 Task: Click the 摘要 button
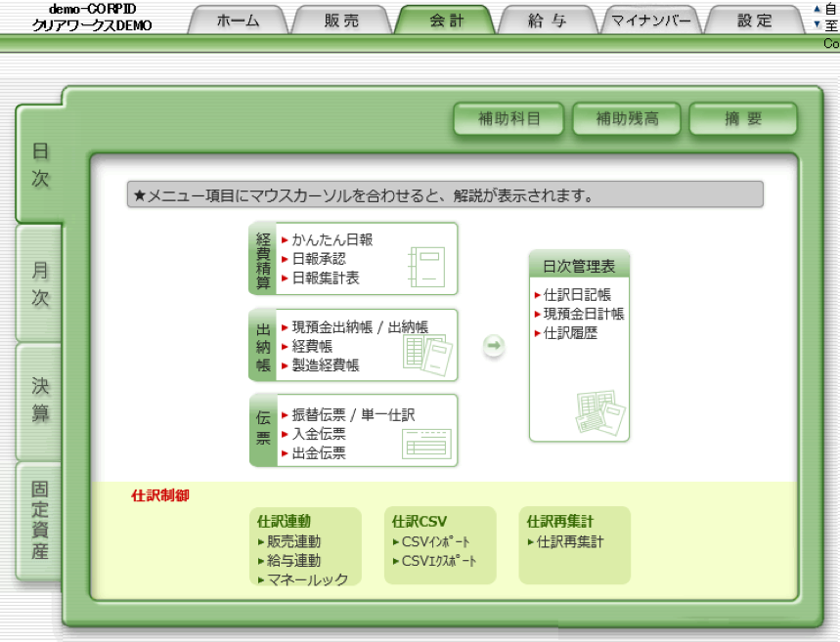pos(743,118)
